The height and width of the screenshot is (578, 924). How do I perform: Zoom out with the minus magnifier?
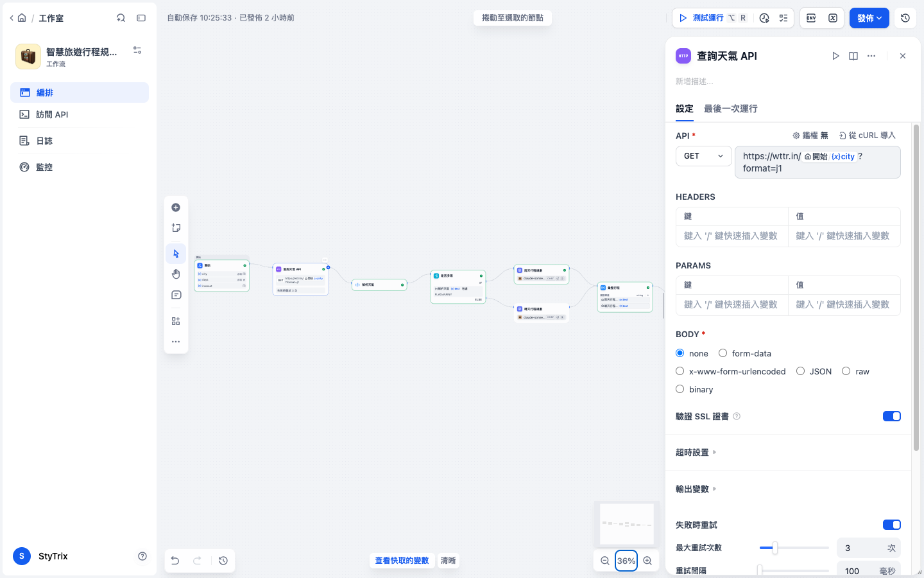pos(605,561)
